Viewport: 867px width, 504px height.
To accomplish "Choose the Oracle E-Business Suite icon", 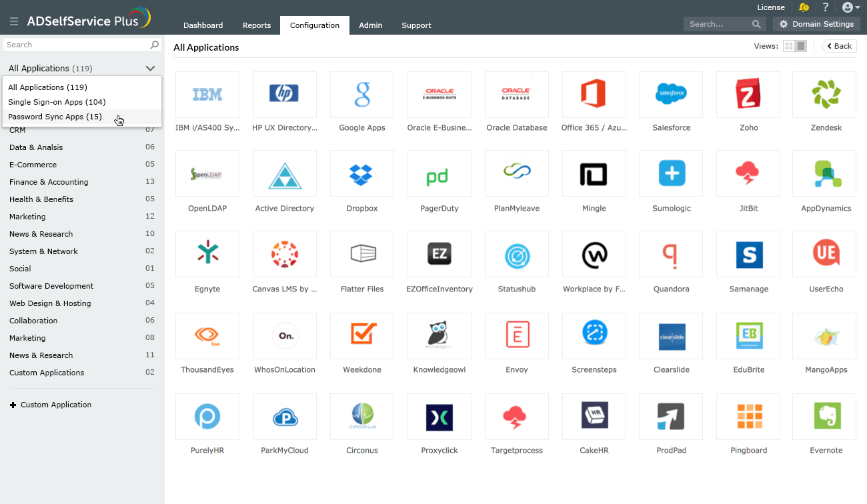I will tap(440, 95).
